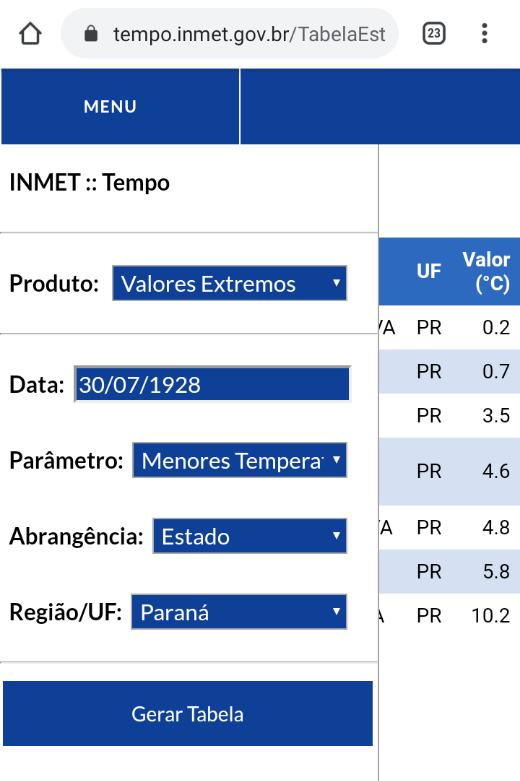Expand the Produto dropdown showing Valores Extremos

[x=230, y=283]
